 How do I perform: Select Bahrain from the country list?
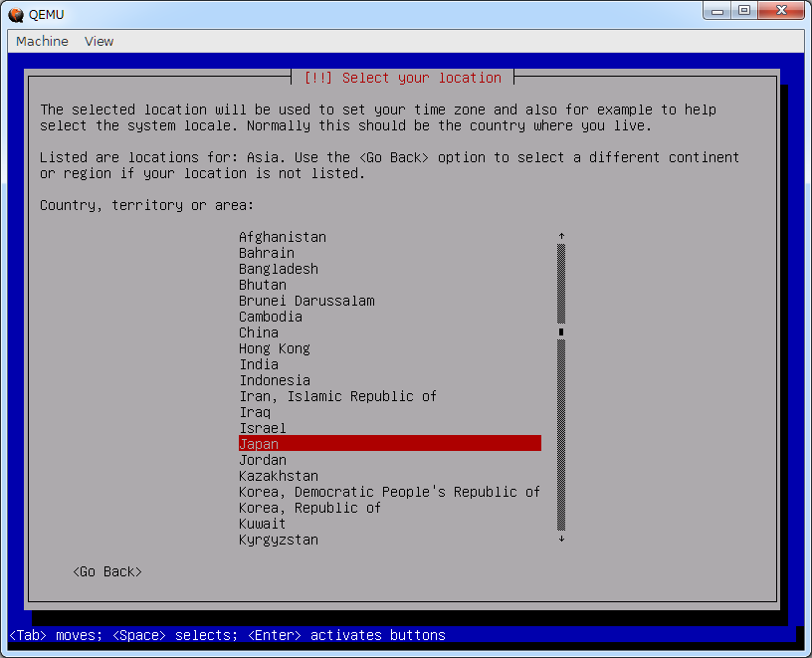pos(266,253)
